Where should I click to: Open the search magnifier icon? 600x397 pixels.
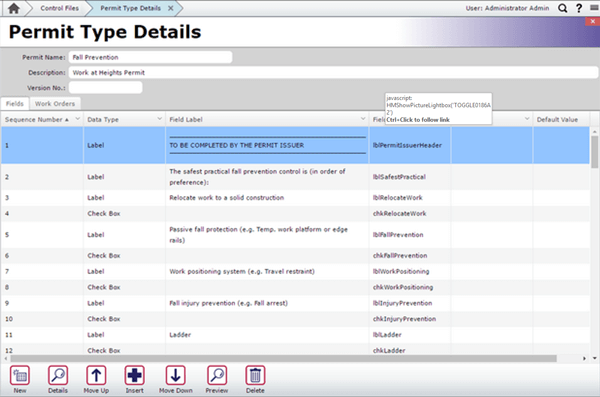(562, 8)
